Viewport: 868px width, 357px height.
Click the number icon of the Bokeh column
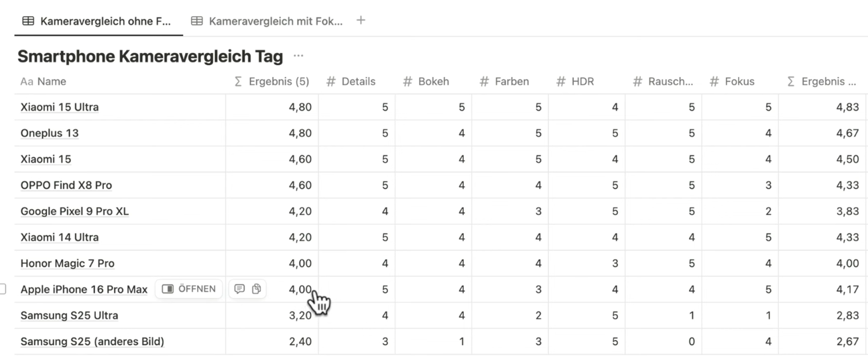[x=407, y=82]
